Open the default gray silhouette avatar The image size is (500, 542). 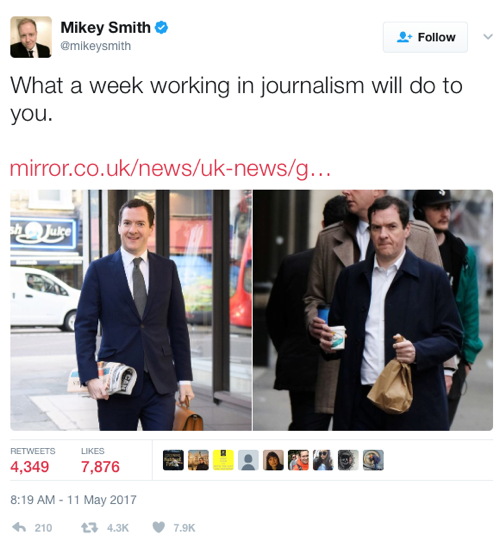[x=248, y=460]
